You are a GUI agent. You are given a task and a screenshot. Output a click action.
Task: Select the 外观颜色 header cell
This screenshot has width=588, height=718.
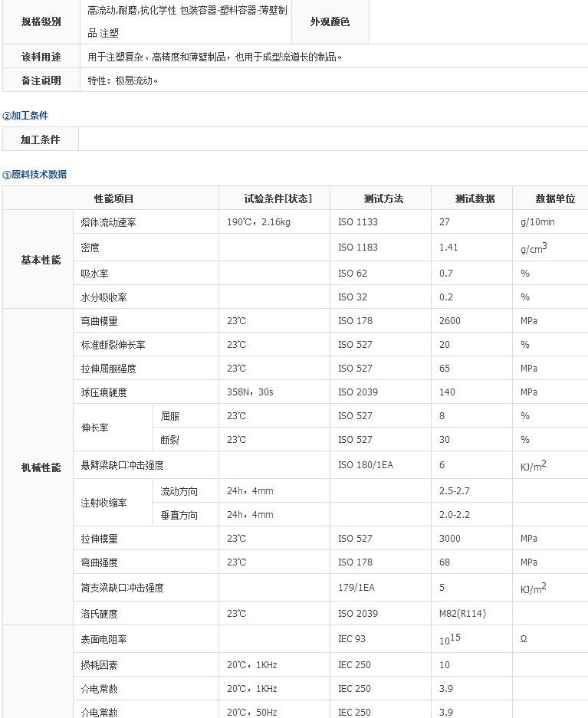pos(330,21)
